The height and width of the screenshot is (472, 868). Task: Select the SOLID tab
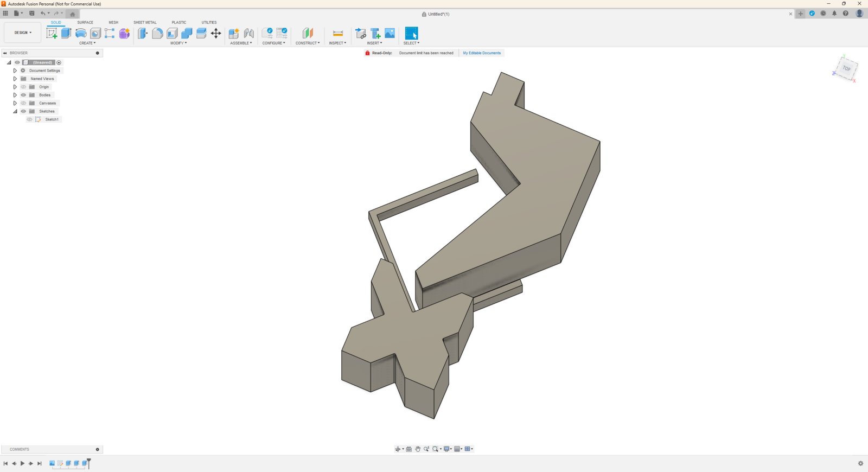[56, 22]
